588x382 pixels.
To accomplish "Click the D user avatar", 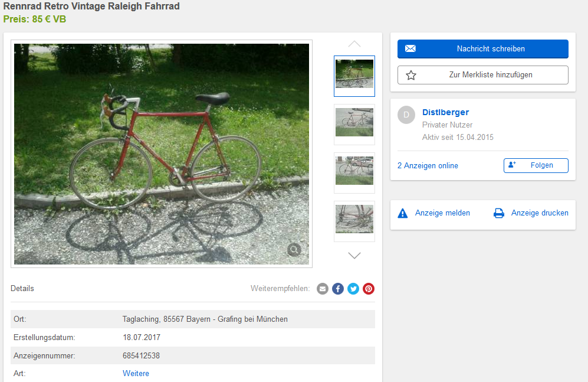I will 406,115.
